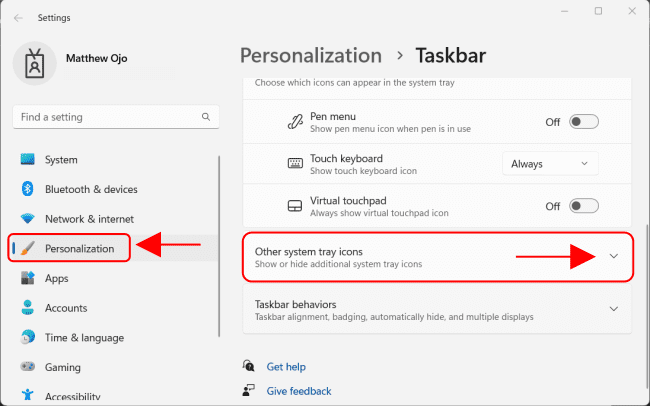This screenshot has height=406, width=650.
Task: Enable the Virtual touchpad toggle
Action: coord(584,206)
